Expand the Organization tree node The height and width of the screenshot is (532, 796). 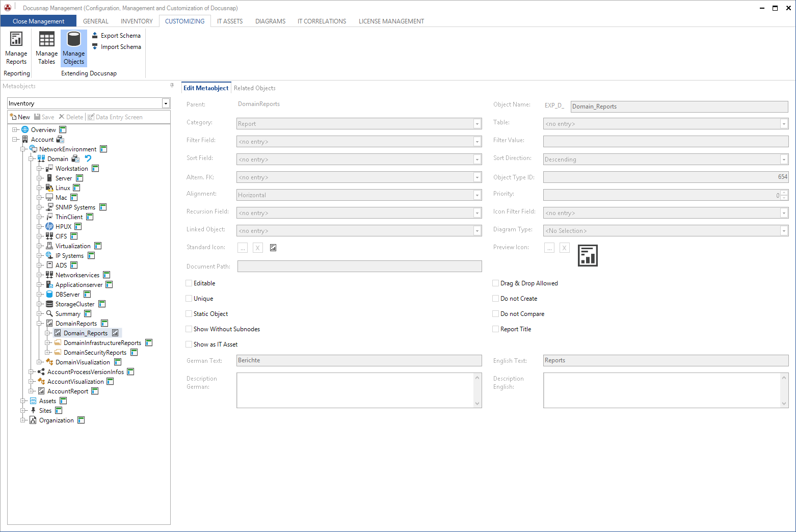(x=23, y=420)
